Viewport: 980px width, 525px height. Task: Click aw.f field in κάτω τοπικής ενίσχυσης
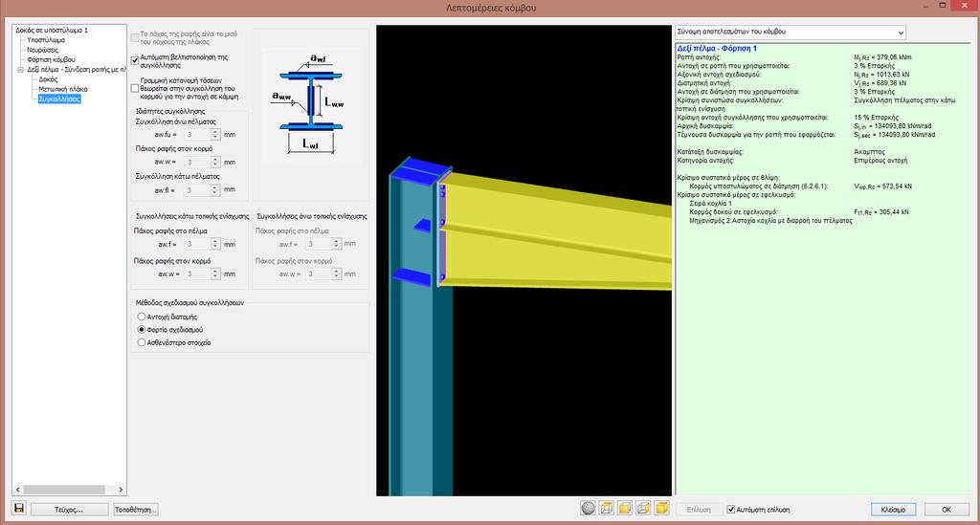pos(197,244)
